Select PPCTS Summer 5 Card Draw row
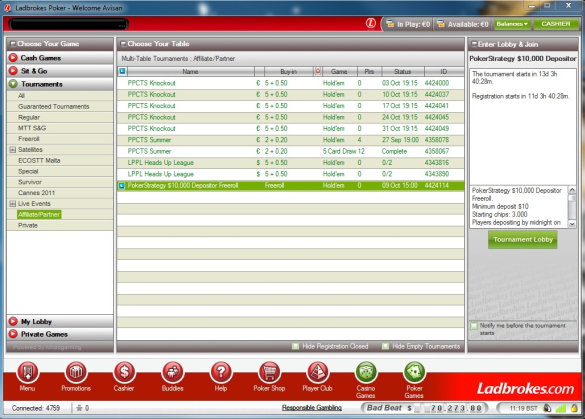The width and height of the screenshot is (585, 419). pyautogui.click(x=291, y=151)
